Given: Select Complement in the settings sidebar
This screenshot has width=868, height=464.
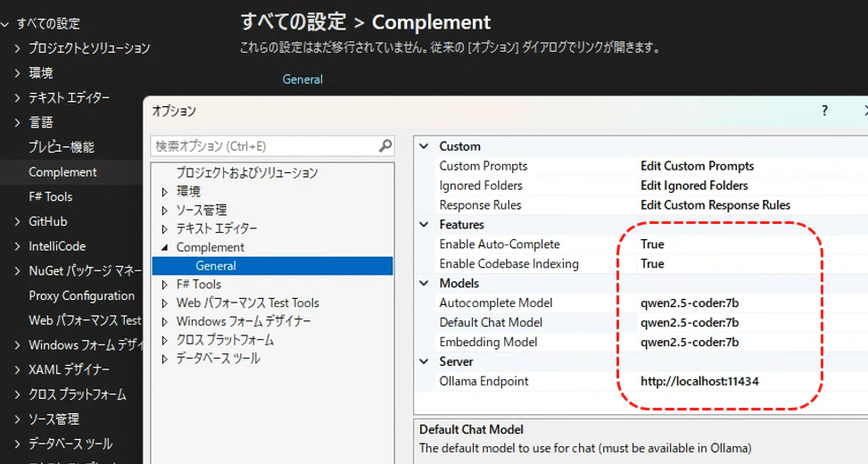Looking at the screenshot, I should pos(62,172).
